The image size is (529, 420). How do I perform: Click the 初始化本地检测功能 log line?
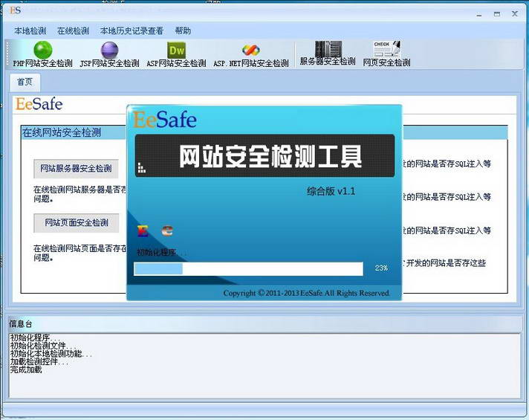(x=51, y=354)
